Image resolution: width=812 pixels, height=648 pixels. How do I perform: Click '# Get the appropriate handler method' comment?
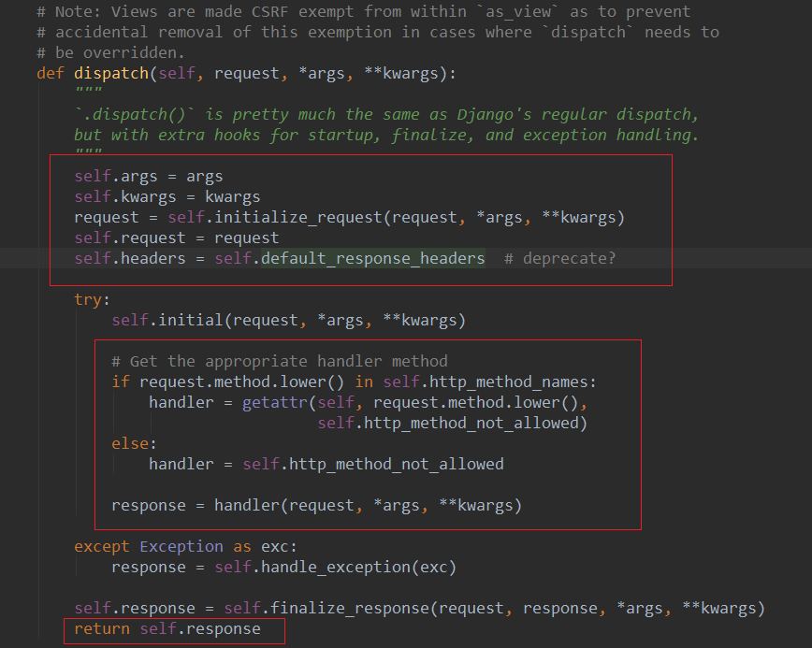tap(279, 361)
